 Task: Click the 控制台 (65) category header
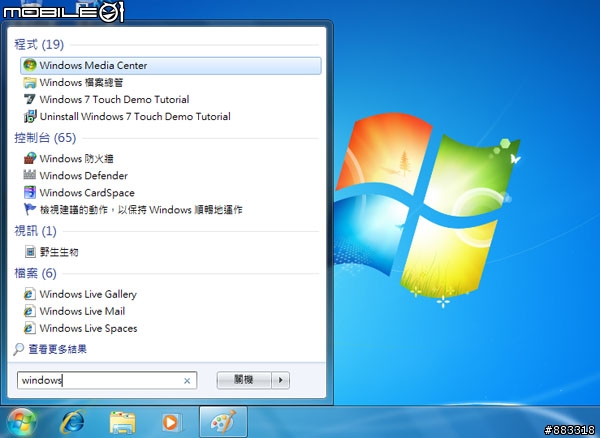(x=45, y=138)
